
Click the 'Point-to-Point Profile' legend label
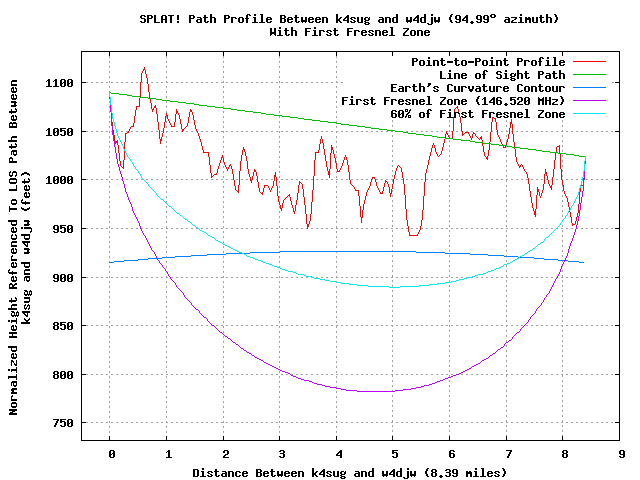pos(488,62)
